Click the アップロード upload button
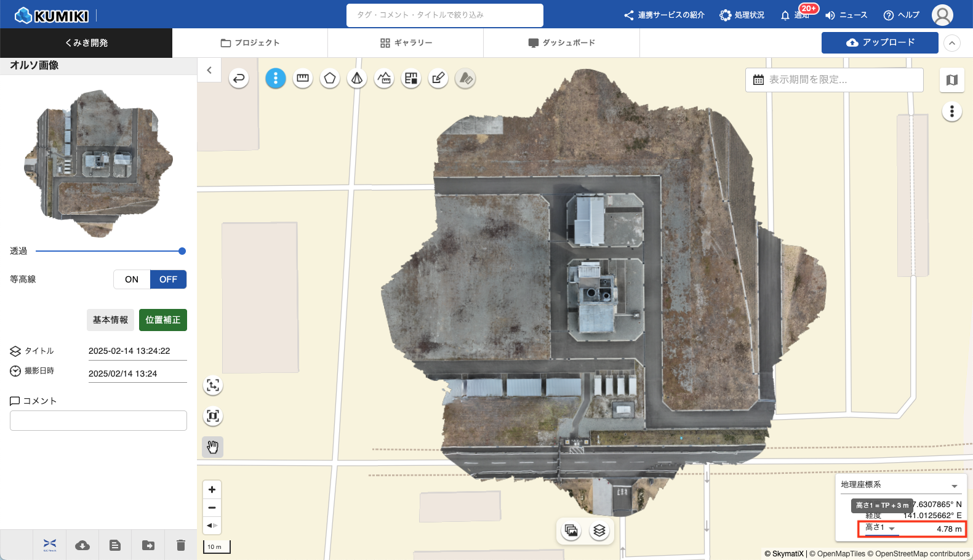 point(879,42)
